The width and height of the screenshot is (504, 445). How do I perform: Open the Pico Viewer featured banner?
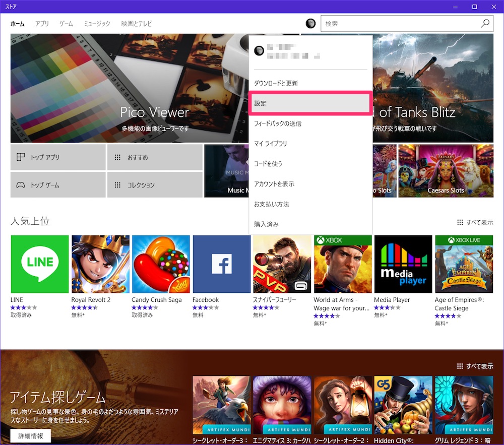(130, 88)
